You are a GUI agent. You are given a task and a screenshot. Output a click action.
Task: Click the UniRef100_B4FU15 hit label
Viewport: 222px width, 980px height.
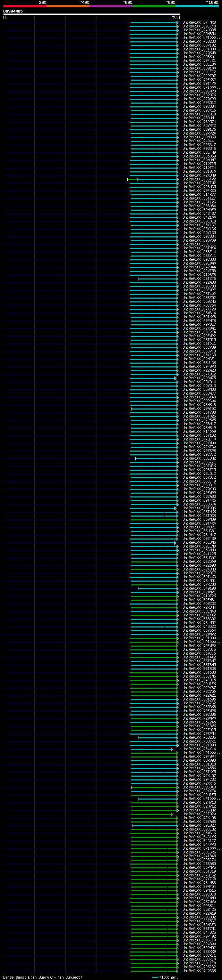[199, 680]
